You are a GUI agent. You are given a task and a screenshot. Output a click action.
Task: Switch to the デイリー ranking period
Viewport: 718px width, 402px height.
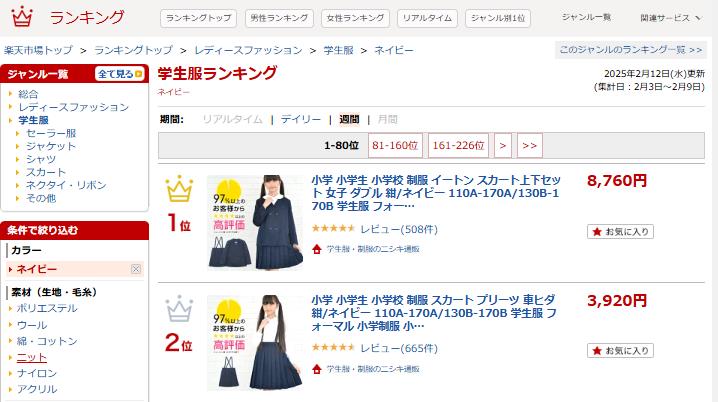(301, 120)
